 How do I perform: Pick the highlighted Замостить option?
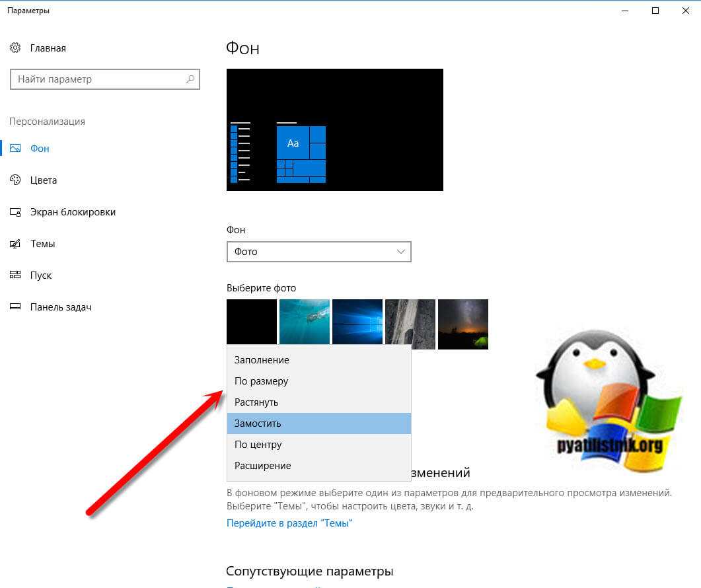(258, 423)
